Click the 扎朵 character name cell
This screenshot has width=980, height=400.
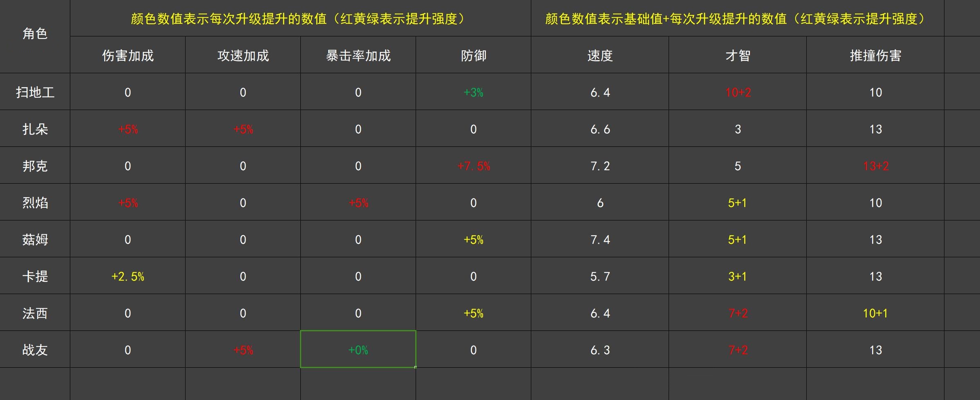pyautogui.click(x=35, y=129)
